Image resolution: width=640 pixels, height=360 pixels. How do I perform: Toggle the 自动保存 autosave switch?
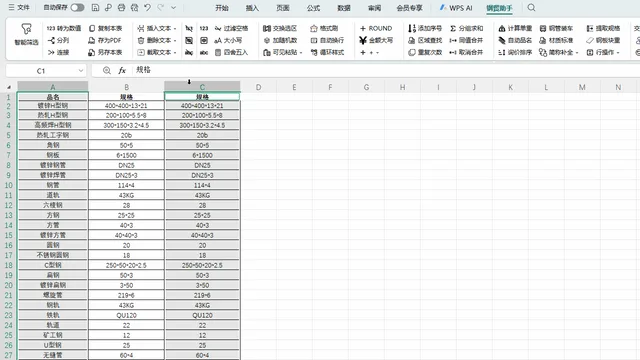77,7
